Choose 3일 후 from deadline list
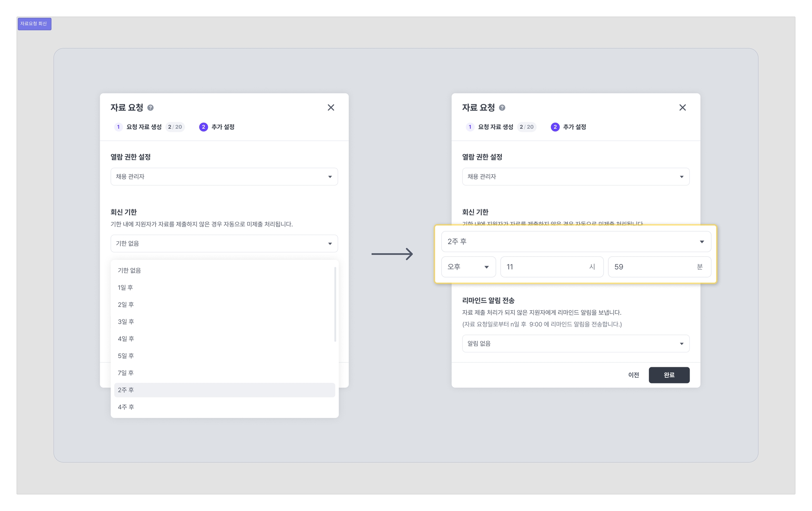Image resolution: width=812 pixels, height=511 pixels. tap(126, 322)
